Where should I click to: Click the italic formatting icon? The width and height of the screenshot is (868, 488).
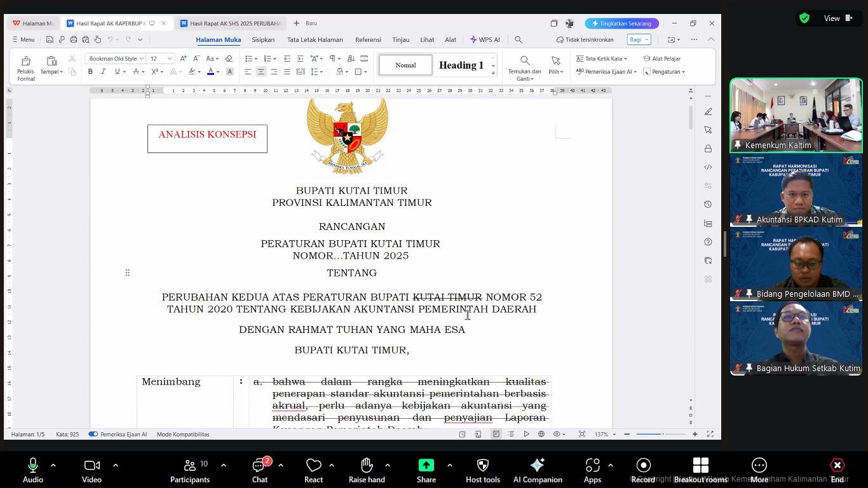click(103, 72)
